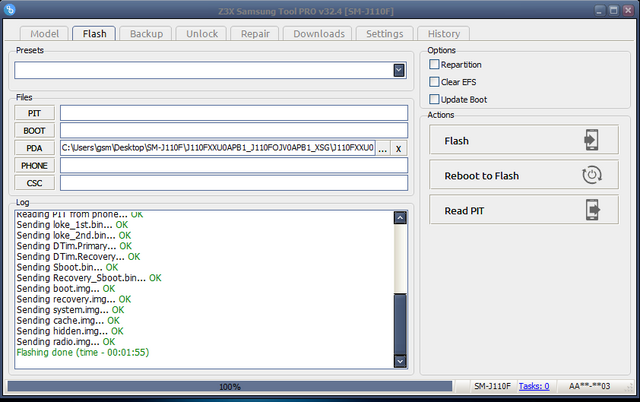View the History tab
Screen dimensions: 640x402
(443, 33)
